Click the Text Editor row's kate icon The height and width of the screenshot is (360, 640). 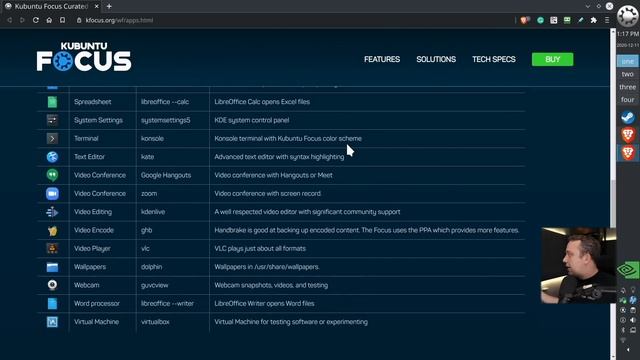[x=52, y=157]
